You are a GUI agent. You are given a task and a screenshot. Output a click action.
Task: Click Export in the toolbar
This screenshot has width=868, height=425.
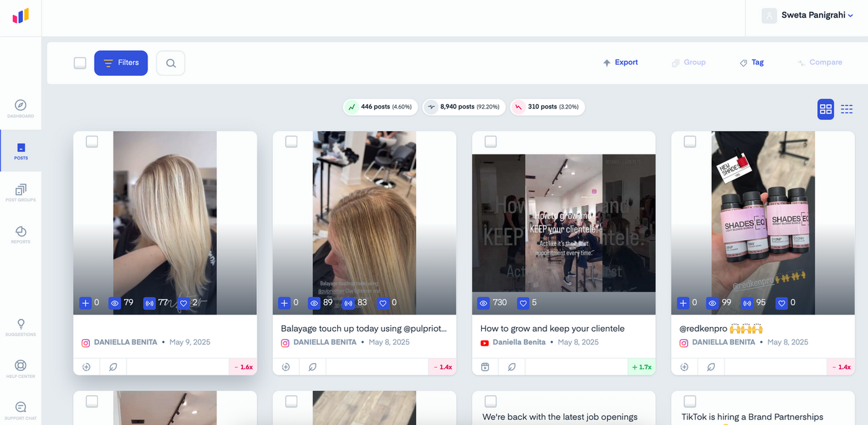coord(621,63)
